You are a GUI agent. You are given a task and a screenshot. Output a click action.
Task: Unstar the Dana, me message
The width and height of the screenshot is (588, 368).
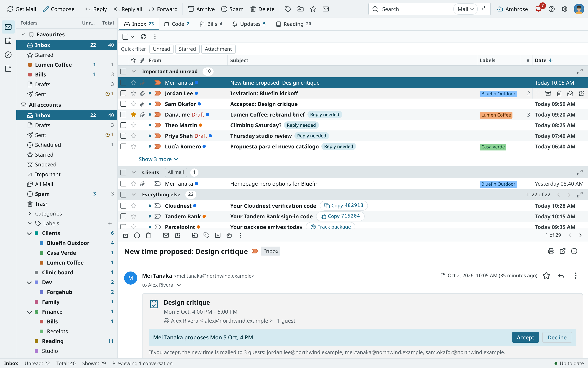point(133,115)
